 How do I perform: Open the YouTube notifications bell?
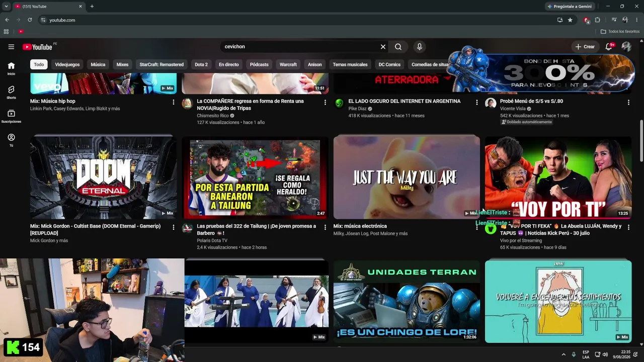coord(609,47)
